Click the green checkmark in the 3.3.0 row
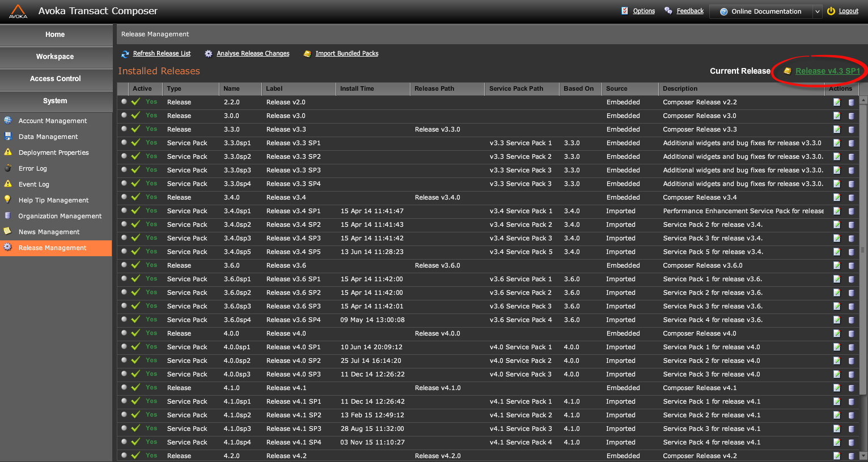Image resolution: width=868 pixels, height=462 pixels. point(136,129)
